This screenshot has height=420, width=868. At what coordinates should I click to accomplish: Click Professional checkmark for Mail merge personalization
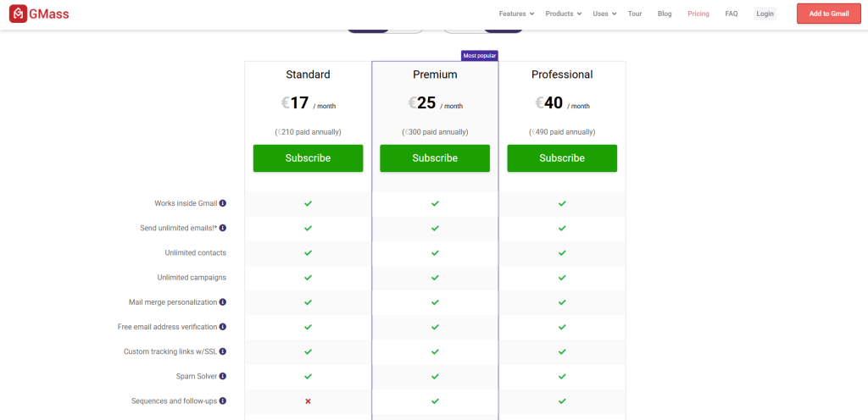[x=562, y=302]
